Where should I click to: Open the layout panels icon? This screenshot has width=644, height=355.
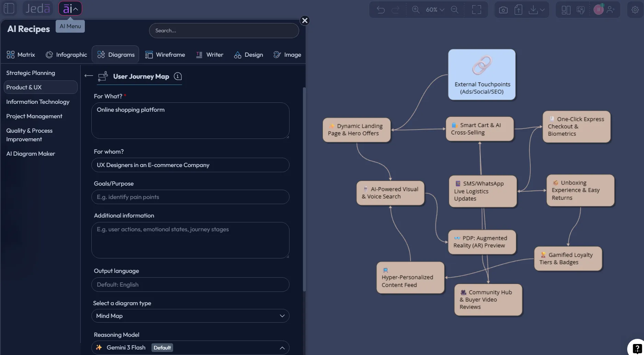[566, 10]
